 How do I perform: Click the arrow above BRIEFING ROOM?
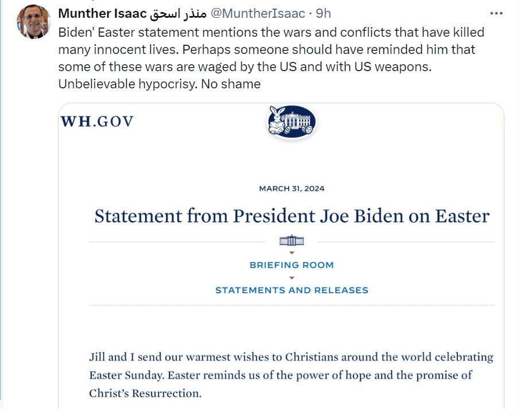292,252
